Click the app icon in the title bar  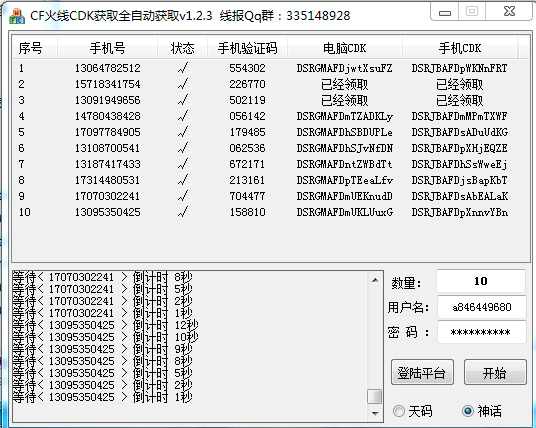click(17, 15)
